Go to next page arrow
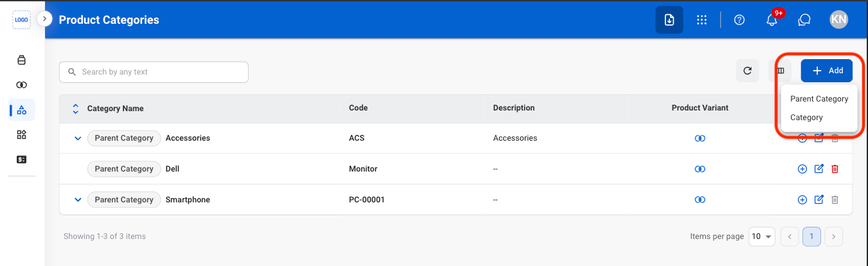The height and width of the screenshot is (266, 868). 833,236
